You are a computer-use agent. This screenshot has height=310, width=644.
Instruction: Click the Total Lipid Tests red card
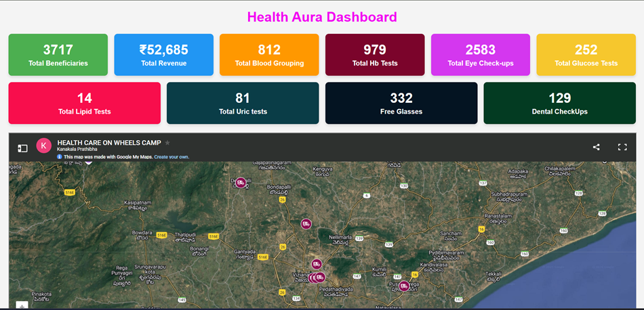[85, 103]
